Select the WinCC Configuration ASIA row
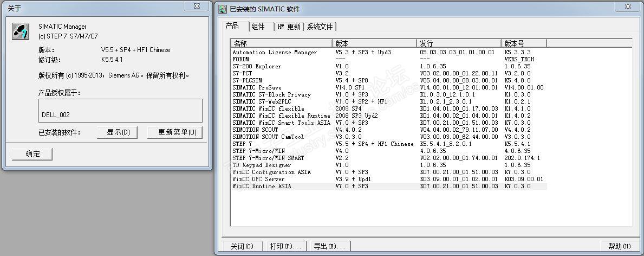This screenshot has height=256, width=644. coord(388,172)
